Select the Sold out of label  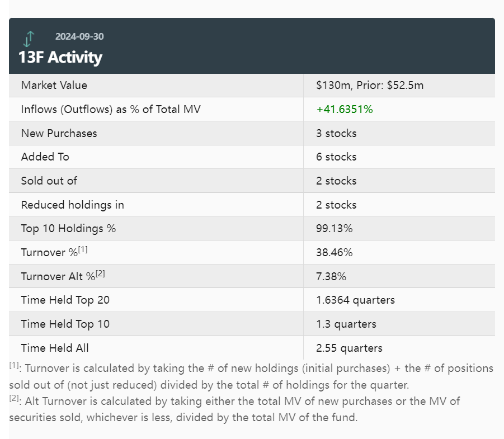[x=49, y=181]
